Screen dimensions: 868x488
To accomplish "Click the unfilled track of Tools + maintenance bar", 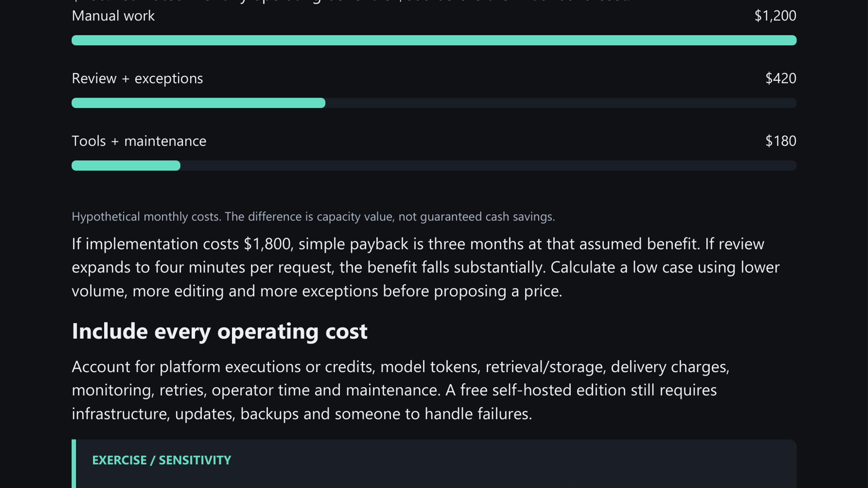I will [488, 165].
